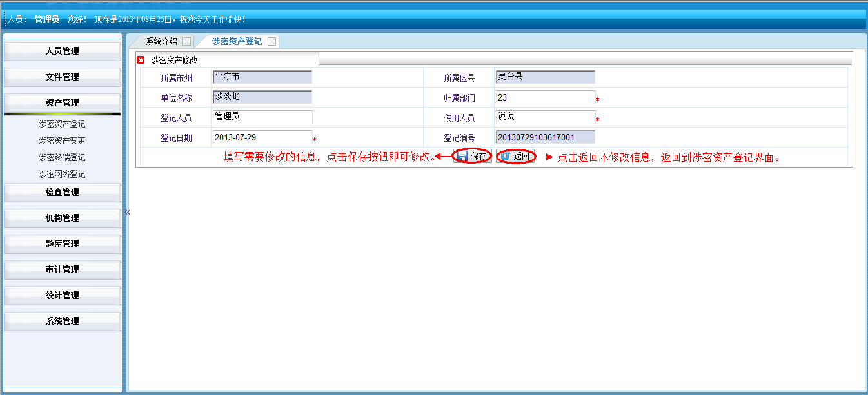Switch to the 系统介绍 tab
This screenshot has width=868, height=395.
[x=161, y=41]
